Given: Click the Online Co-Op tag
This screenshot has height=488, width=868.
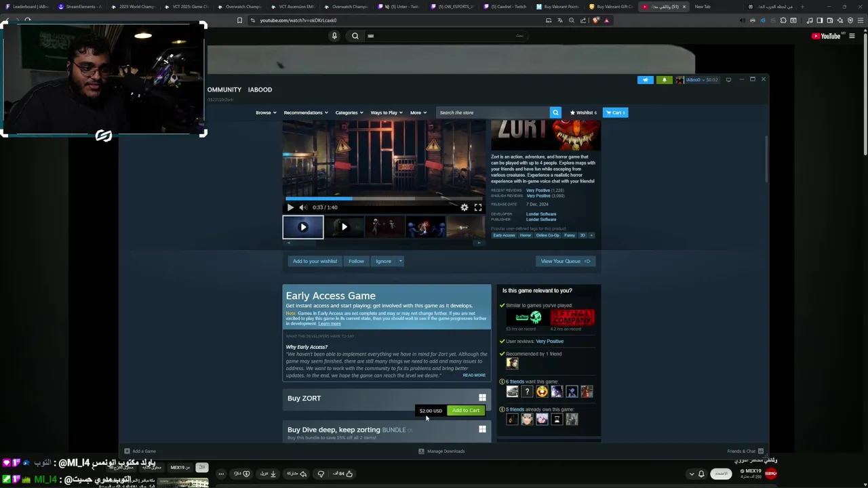Looking at the screenshot, I should click(x=548, y=235).
